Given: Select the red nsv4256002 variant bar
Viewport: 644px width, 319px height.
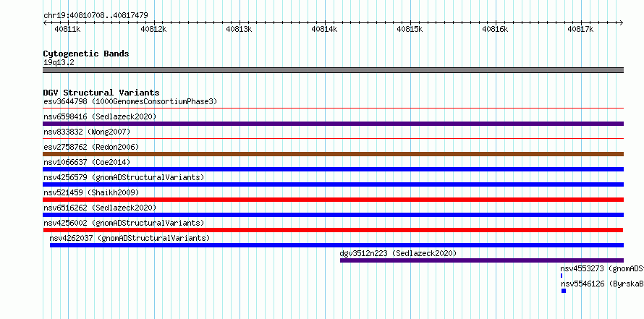Looking at the screenshot, I should point(333,230).
